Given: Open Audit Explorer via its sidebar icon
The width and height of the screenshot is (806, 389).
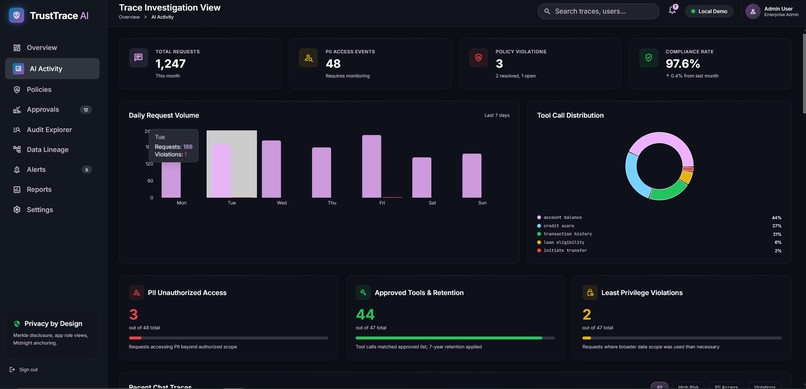Looking at the screenshot, I should click(17, 130).
